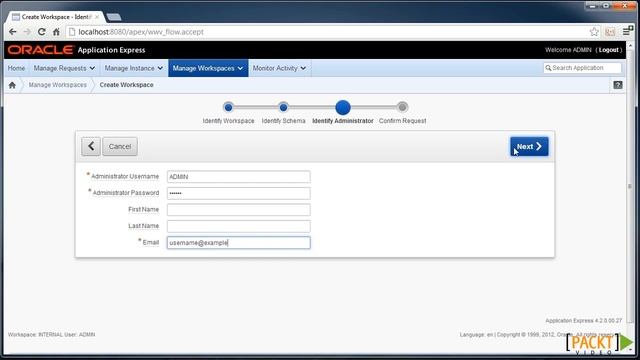Expand the Monitor Activity menu
Screen dimensions: 640x360
(x=279, y=68)
